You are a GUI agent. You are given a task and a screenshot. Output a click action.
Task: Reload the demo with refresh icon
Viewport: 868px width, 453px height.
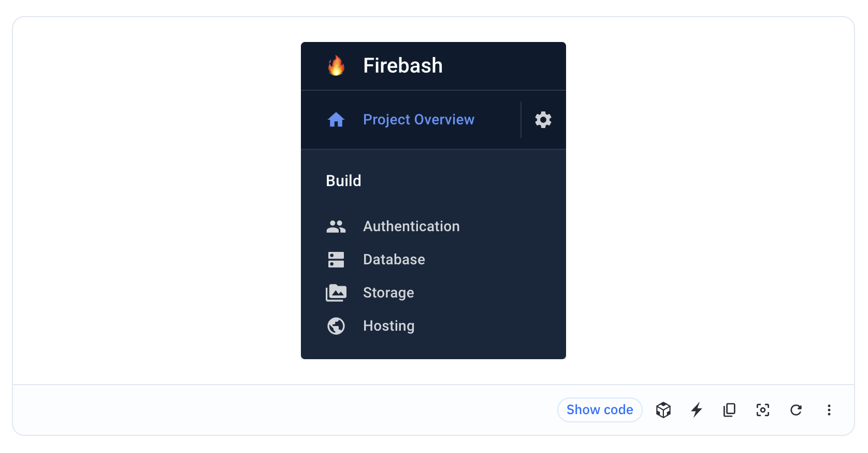tap(796, 410)
